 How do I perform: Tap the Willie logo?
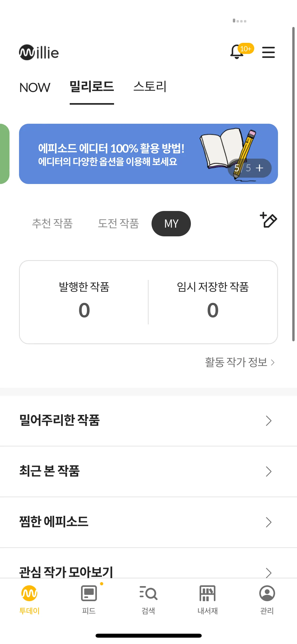(39, 52)
